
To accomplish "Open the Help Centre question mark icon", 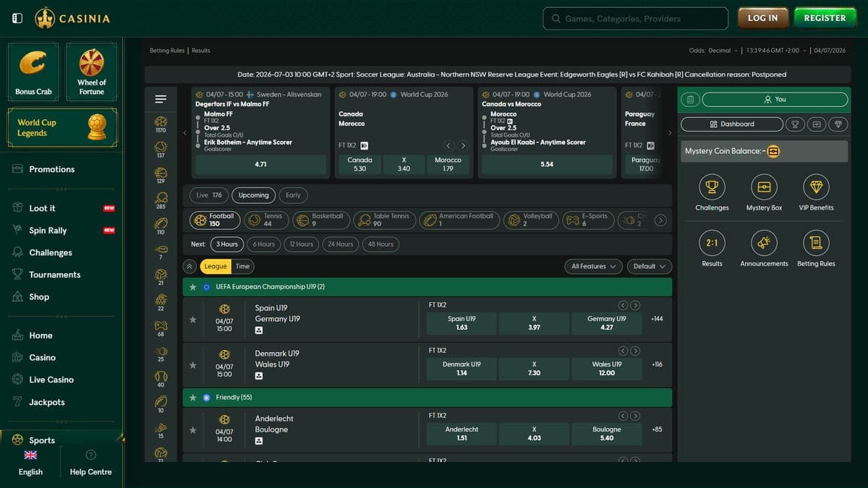I will tap(90, 455).
